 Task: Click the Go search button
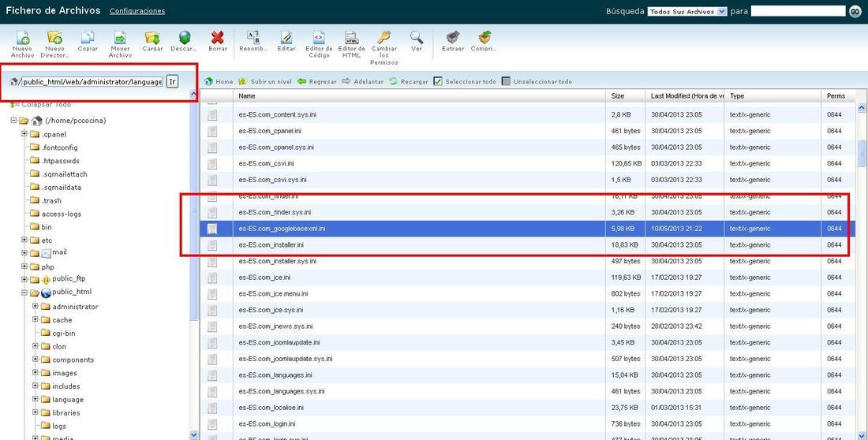855,12
